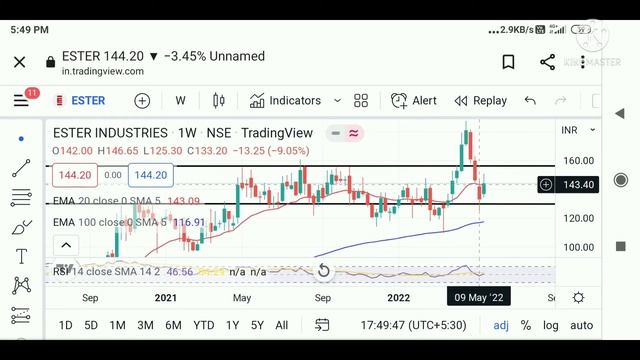This screenshot has height=360, width=640.
Task: Set range to 5D
Action: point(91,325)
